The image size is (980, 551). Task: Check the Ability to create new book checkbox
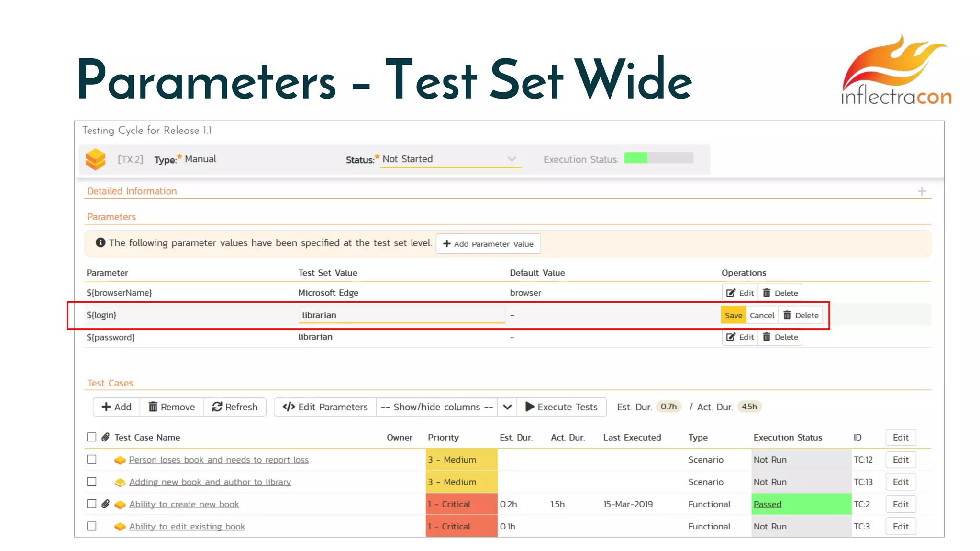click(91, 504)
